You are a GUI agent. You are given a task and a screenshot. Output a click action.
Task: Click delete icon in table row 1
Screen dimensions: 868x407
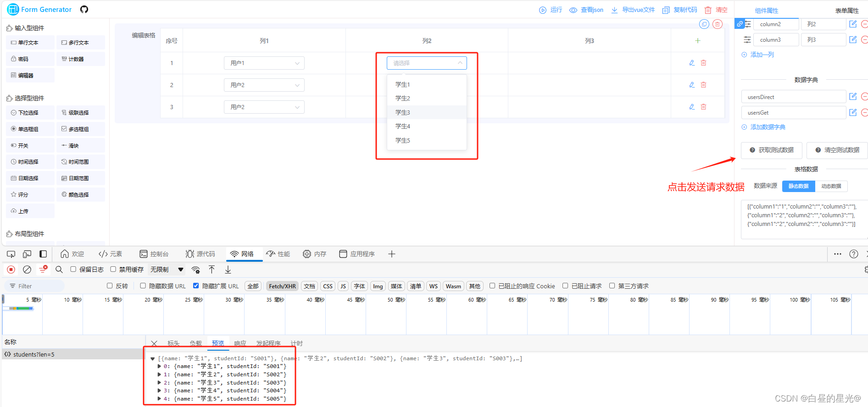pos(703,63)
